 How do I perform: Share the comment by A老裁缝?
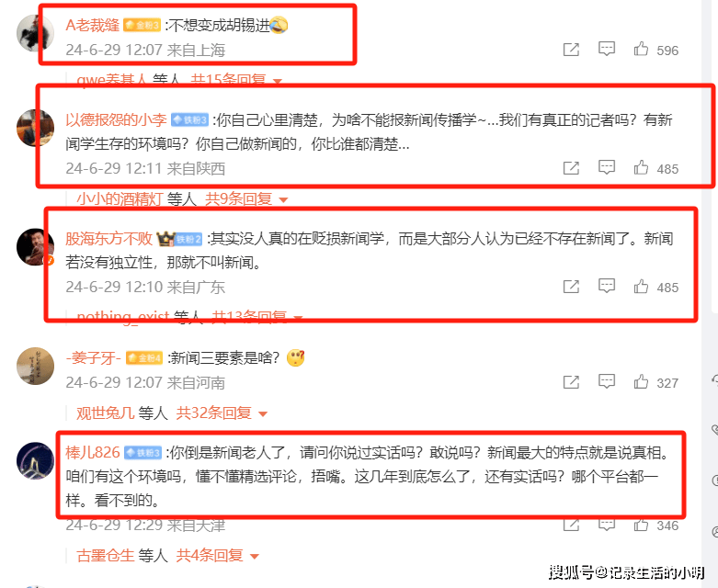(571, 50)
